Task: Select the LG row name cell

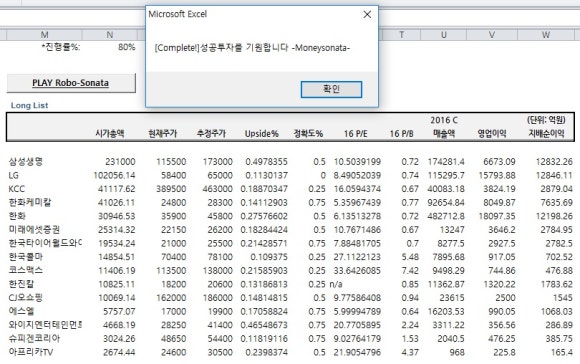Action: (x=13, y=175)
